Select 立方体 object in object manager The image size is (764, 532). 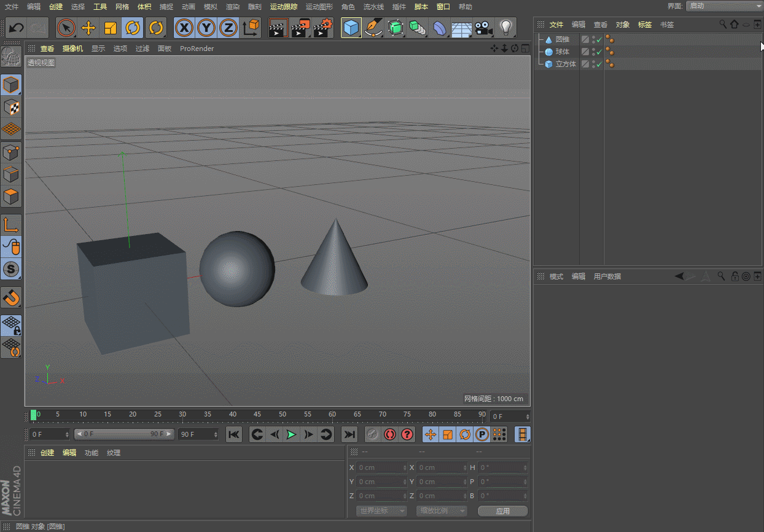[x=566, y=64]
